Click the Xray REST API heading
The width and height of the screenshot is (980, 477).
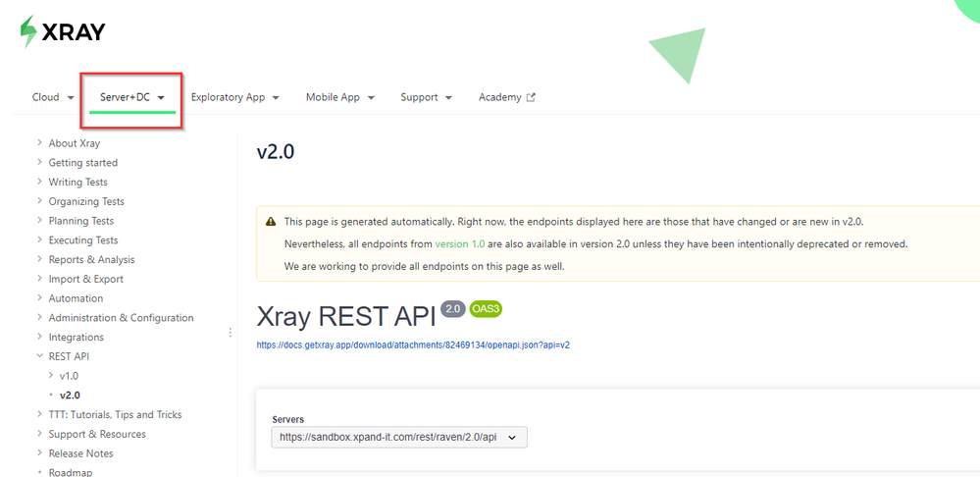(x=345, y=318)
